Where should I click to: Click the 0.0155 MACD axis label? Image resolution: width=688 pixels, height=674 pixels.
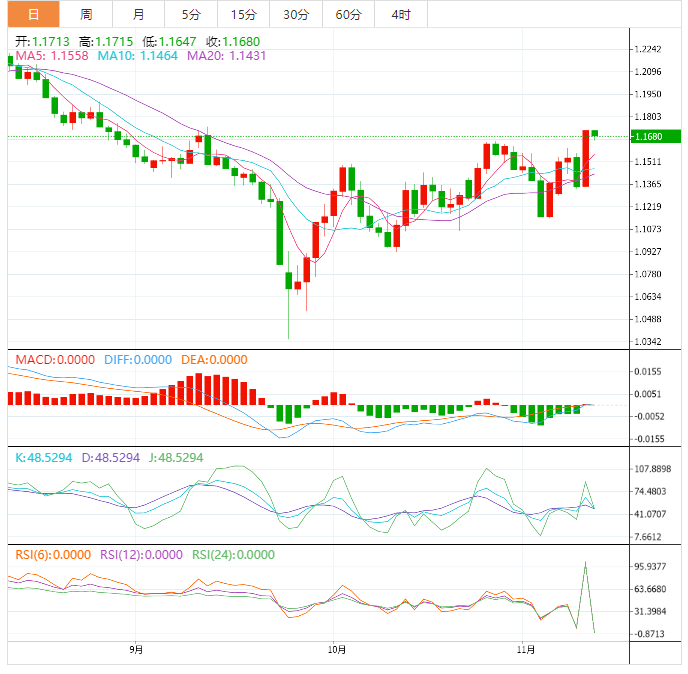[648, 372]
